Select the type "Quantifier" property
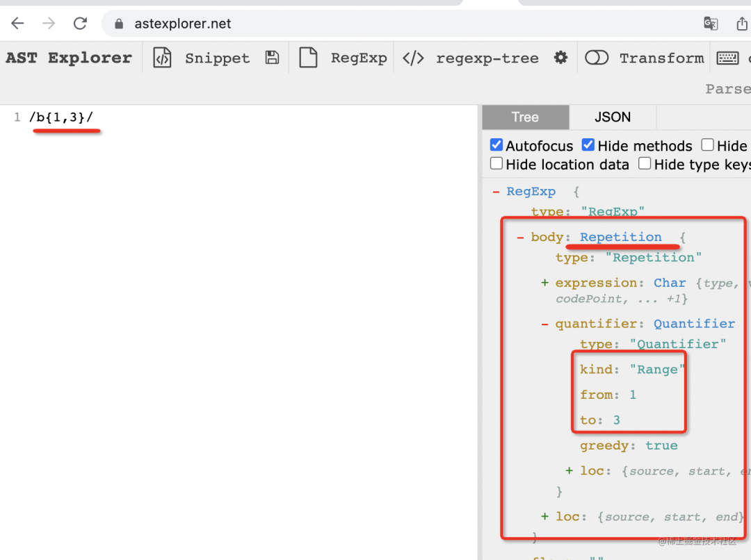This screenshot has height=560, width=751. (x=653, y=344)
